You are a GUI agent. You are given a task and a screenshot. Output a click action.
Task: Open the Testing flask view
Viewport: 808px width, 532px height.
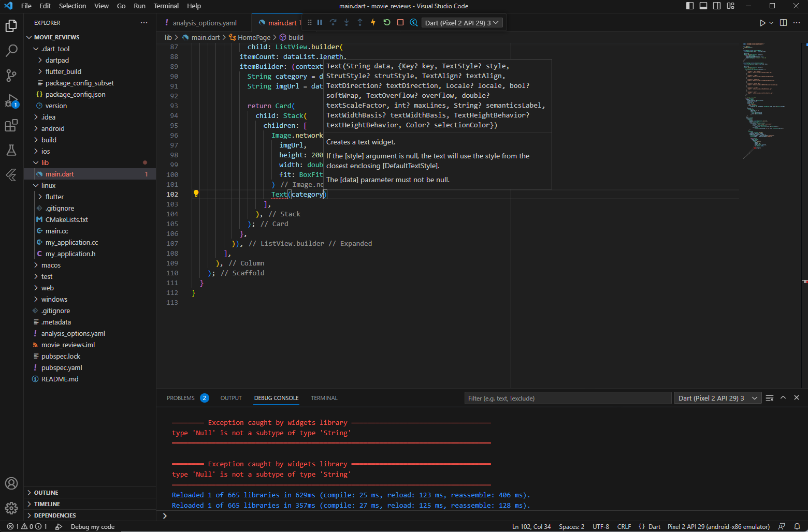pyautogui.click(x=11, y=150)
